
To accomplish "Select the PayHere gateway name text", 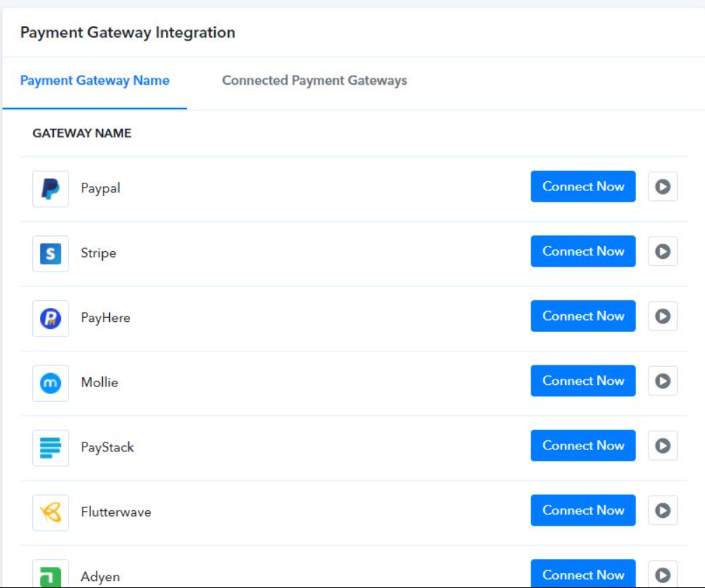I will 106,318.
